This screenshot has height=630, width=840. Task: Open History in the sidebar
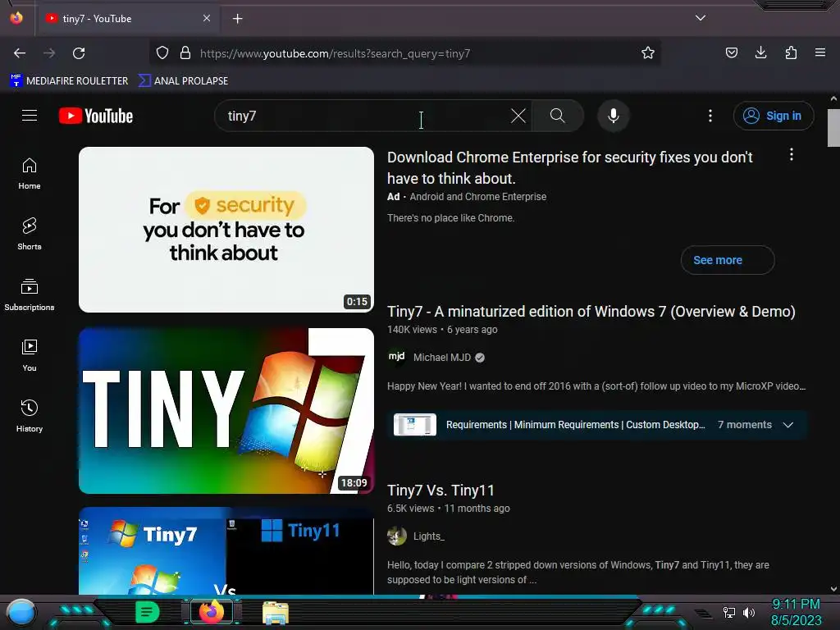30,416
